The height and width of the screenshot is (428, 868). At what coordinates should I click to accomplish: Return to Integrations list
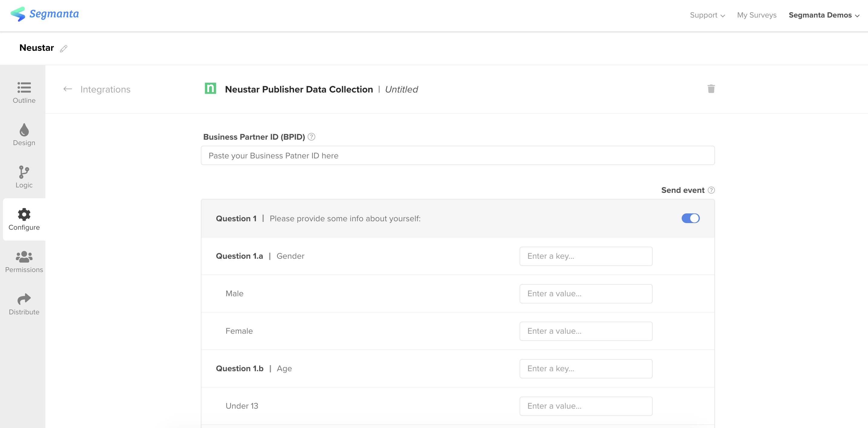pos(105,89)
